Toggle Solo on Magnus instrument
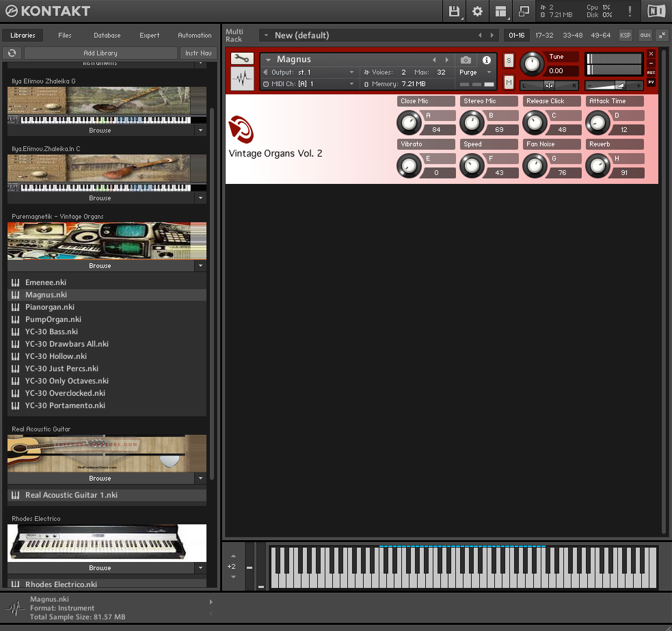 [x=509, y=60]
